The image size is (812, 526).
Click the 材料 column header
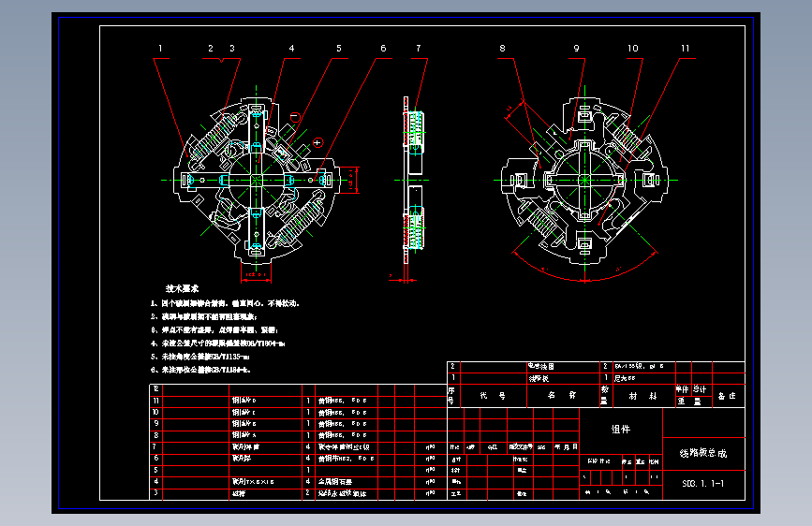[642, 396]
